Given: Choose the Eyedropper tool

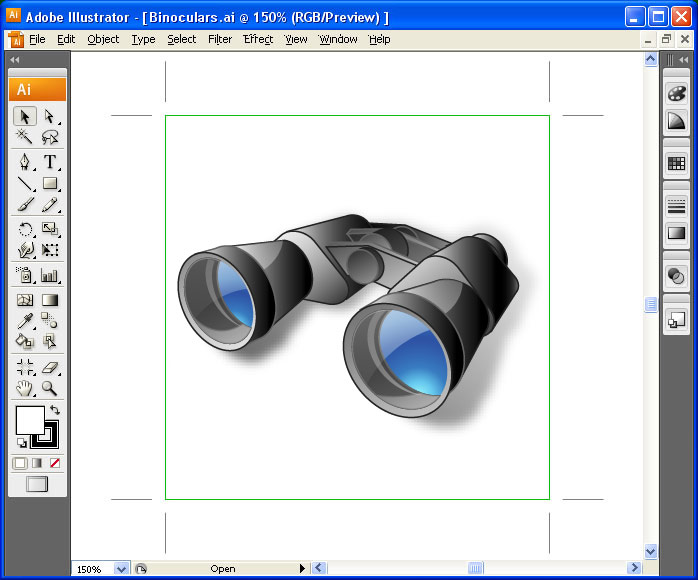Looking at the screenshot, I should click(26, 320).
